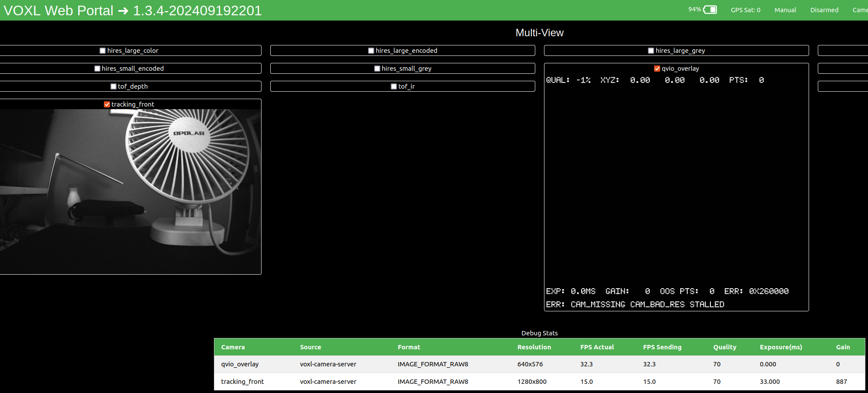Image resolution: width=868 pixels, height=393 pixels.
Task: Click the 1280x800 resolution cell
Action: click(532, 382)
